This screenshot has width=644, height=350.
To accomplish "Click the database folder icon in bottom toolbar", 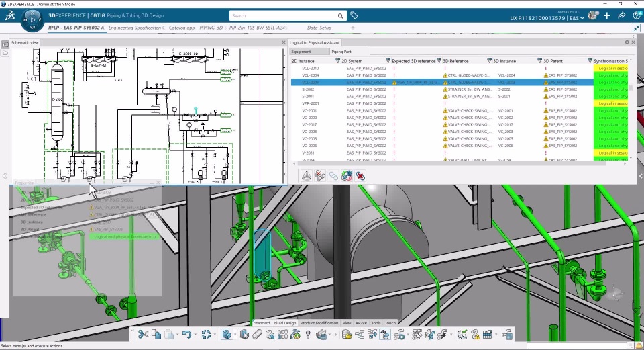I will (347, 335).
